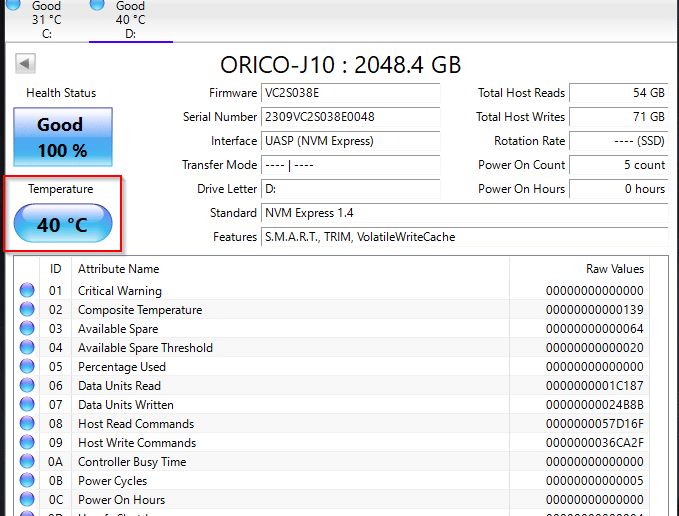Click the ORICO-J10 : 2048.4 GB title
679x516 pixels.
coord(340,65)
